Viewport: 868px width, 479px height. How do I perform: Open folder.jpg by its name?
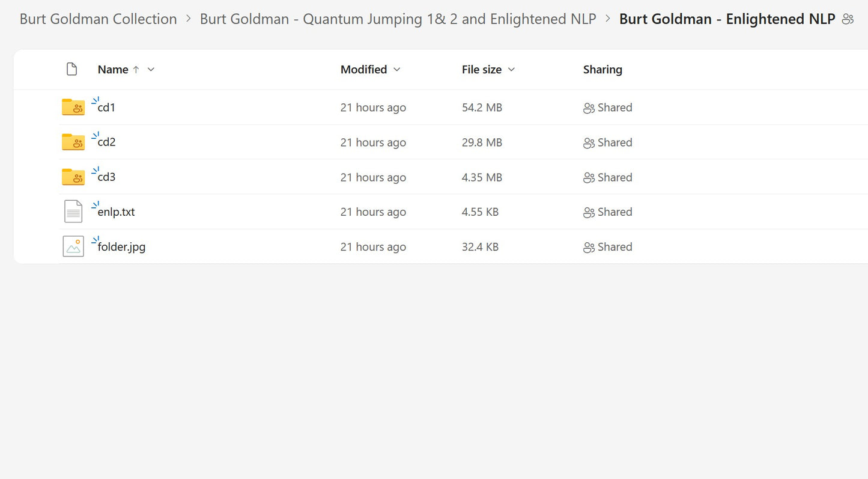(x=121, y=247)
